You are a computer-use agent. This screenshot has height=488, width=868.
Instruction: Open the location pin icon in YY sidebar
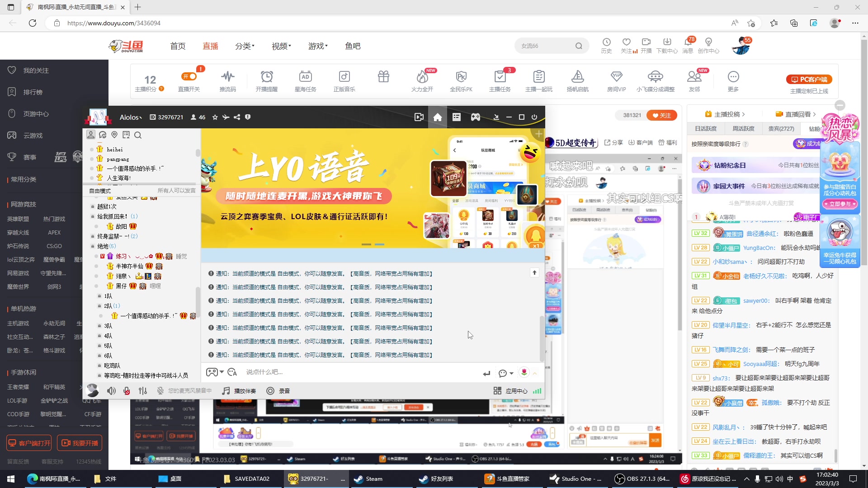(114, 135)
